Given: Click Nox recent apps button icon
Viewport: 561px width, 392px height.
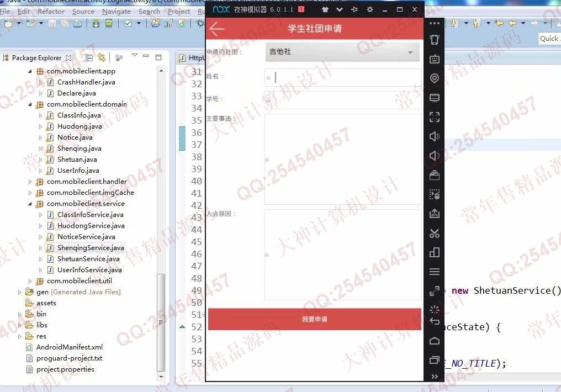Looking at the screenshot, I should [x=435, y=360].
